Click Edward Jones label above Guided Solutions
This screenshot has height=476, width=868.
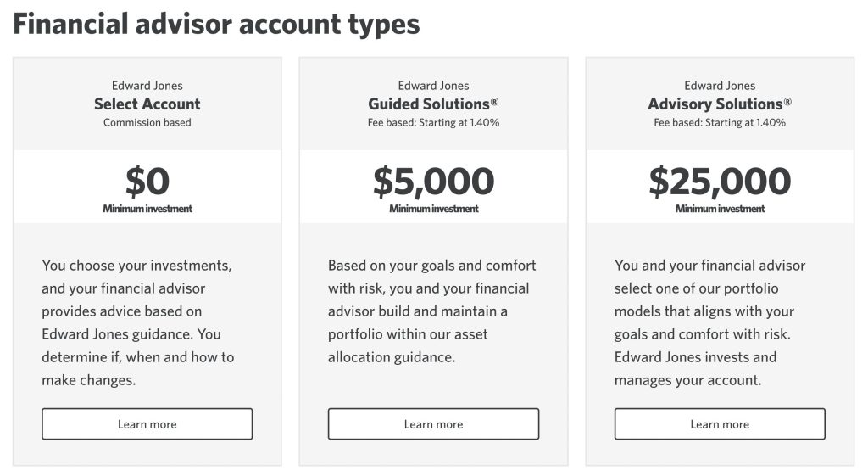click(433, 86)
